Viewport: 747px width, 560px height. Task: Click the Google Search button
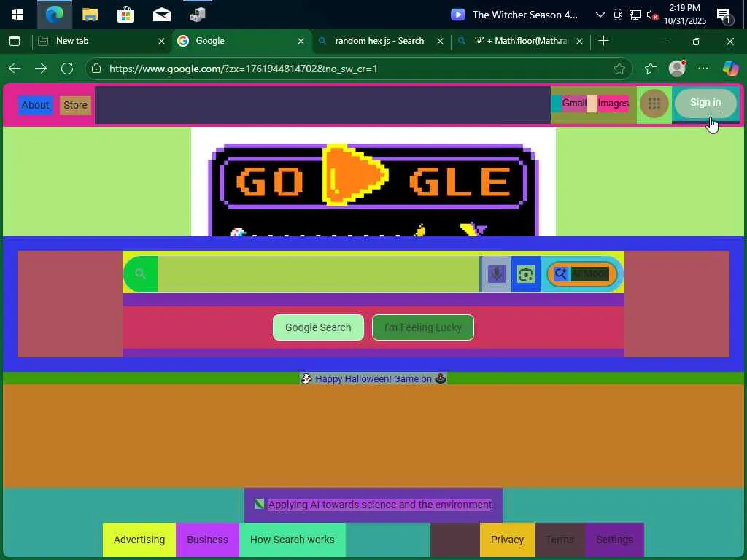coord(318,327)
